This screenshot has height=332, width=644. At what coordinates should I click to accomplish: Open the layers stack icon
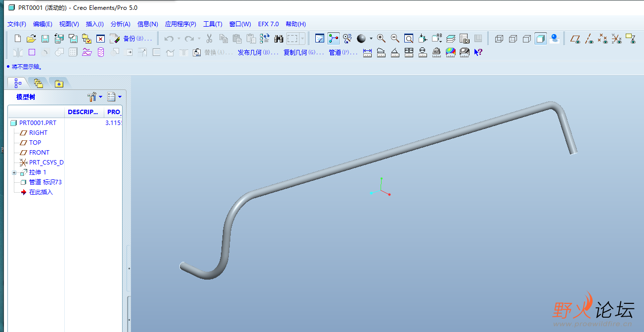[451, 39]
